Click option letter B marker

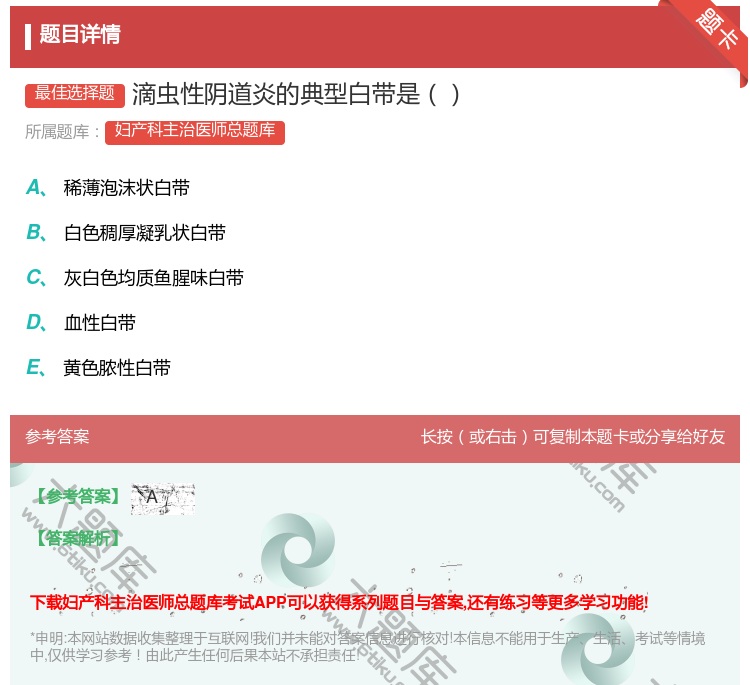[x=34, y=233]
